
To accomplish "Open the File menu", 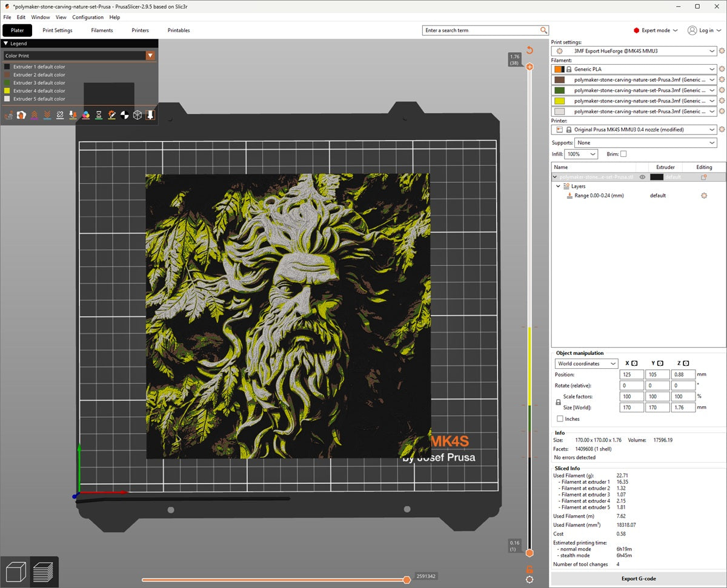I will tap(7, 18).
